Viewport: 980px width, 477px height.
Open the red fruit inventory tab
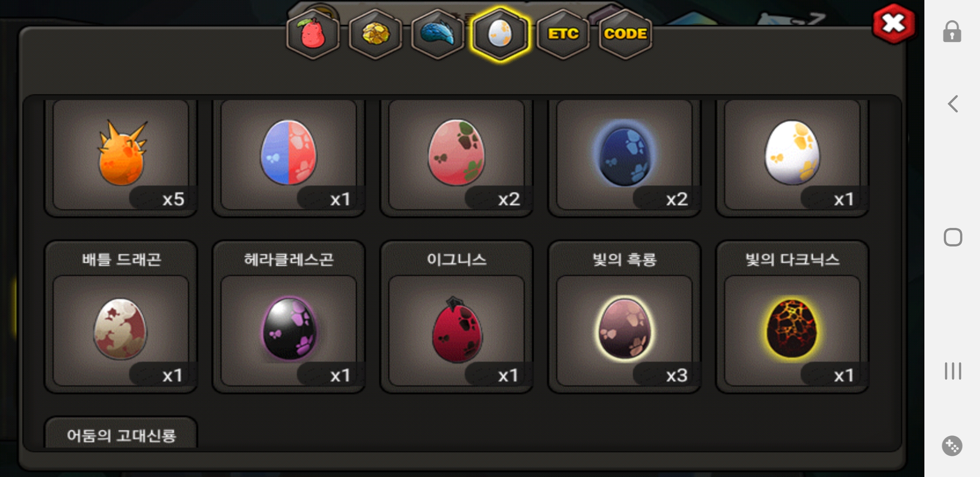point(313,34)
